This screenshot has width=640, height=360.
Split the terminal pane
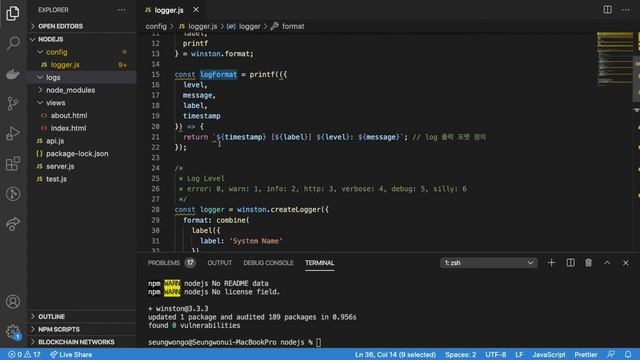coord(570,263)
